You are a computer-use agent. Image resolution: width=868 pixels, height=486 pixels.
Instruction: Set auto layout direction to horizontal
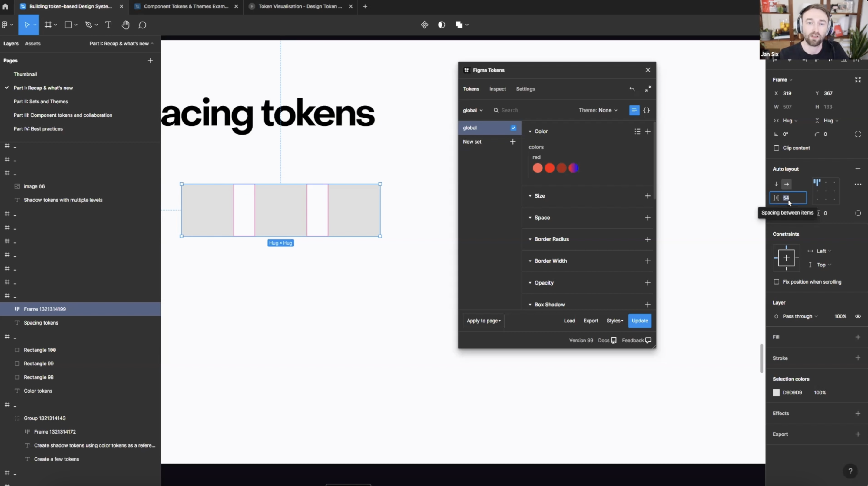pos(787,184)
